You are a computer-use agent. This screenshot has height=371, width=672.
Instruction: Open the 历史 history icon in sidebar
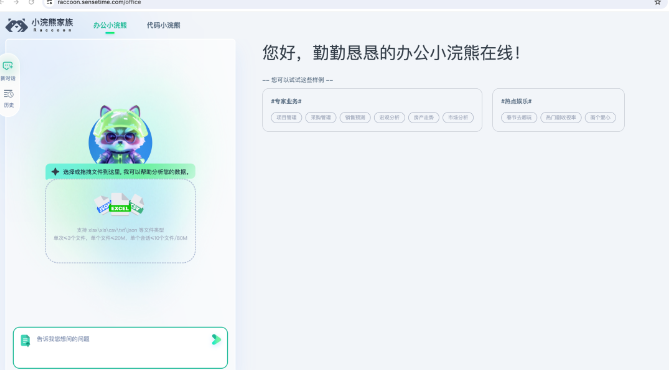pyautogui.click(x=9, y=98)
